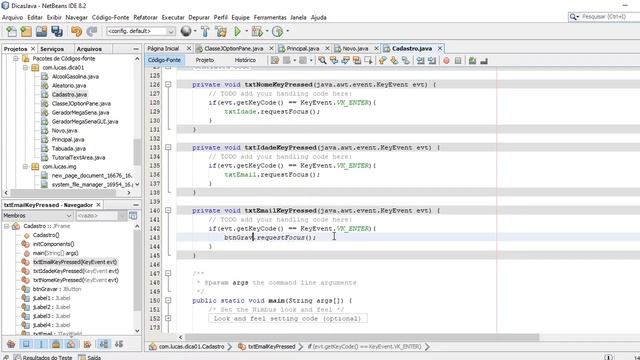Click the Redo toolbar icon

(x=92, y=31)
